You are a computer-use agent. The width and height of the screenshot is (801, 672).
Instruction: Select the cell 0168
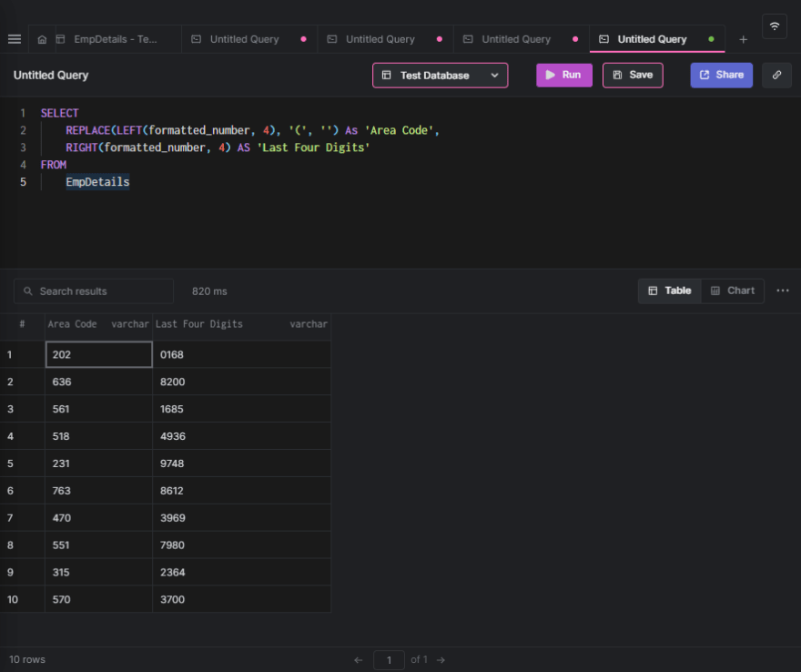point(241,354)
